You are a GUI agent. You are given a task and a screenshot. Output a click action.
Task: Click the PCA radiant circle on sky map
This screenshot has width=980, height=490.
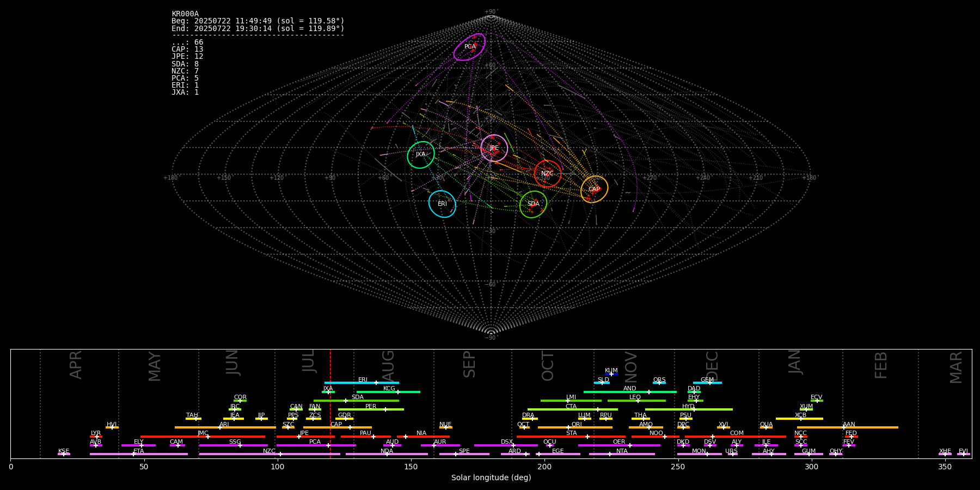pos(469,47)
